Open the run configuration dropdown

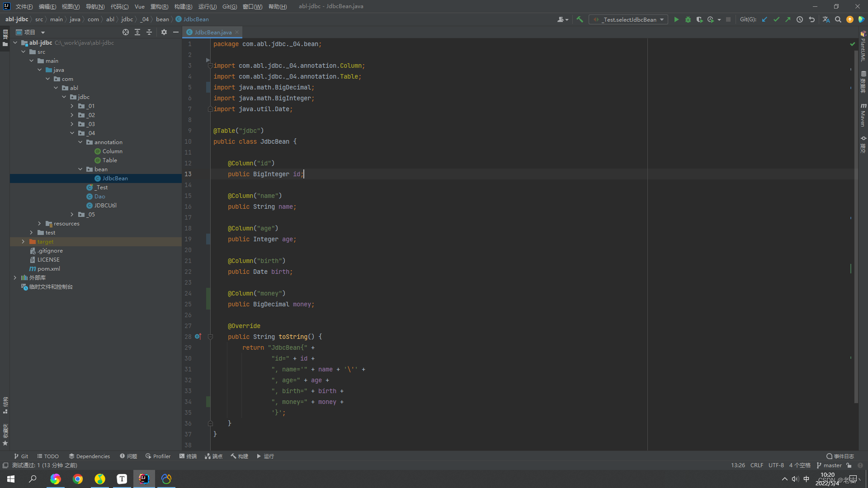tap(662, 19)
